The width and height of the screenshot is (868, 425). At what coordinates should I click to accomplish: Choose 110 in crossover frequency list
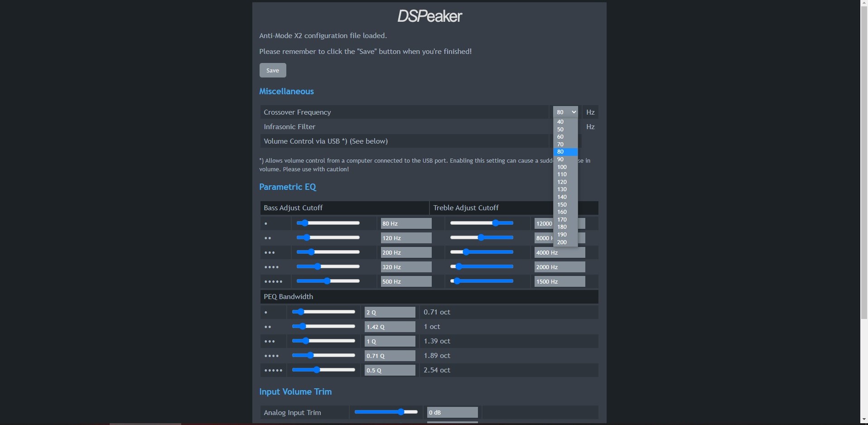[565, 174]
